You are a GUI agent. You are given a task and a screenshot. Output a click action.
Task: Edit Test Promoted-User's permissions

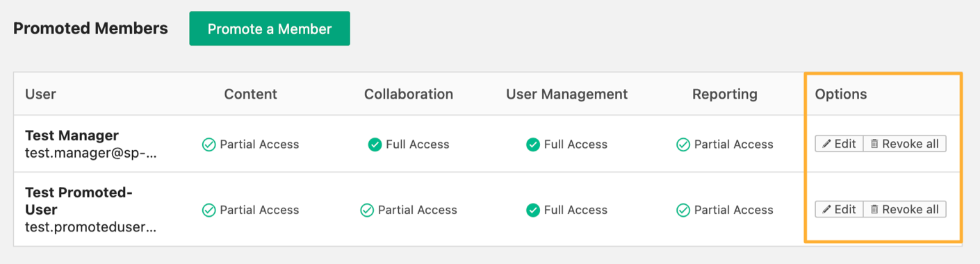coord(839,209)
